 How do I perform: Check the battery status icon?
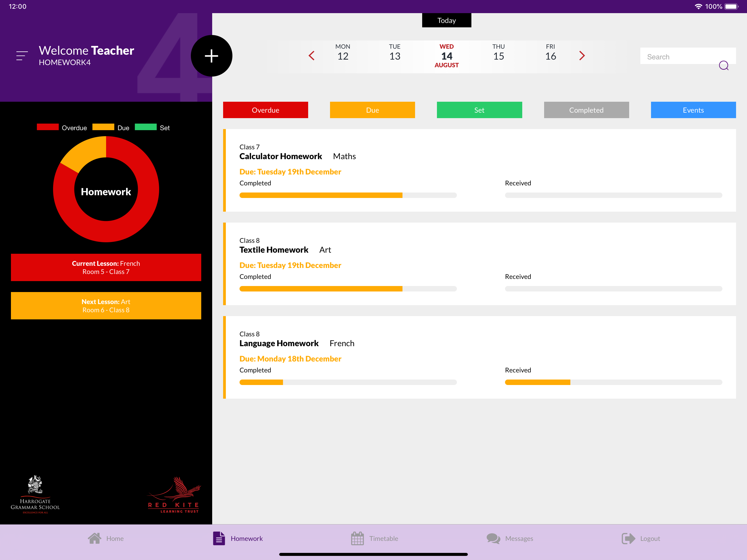(x=731, y=6)
